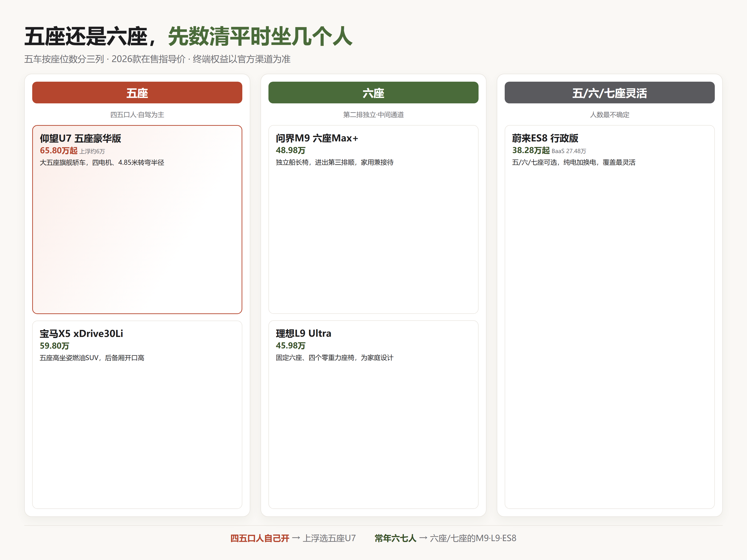This screenshot has width=747, height=560.
Task: Click 独立船长椅 description line
Action: 335,162
